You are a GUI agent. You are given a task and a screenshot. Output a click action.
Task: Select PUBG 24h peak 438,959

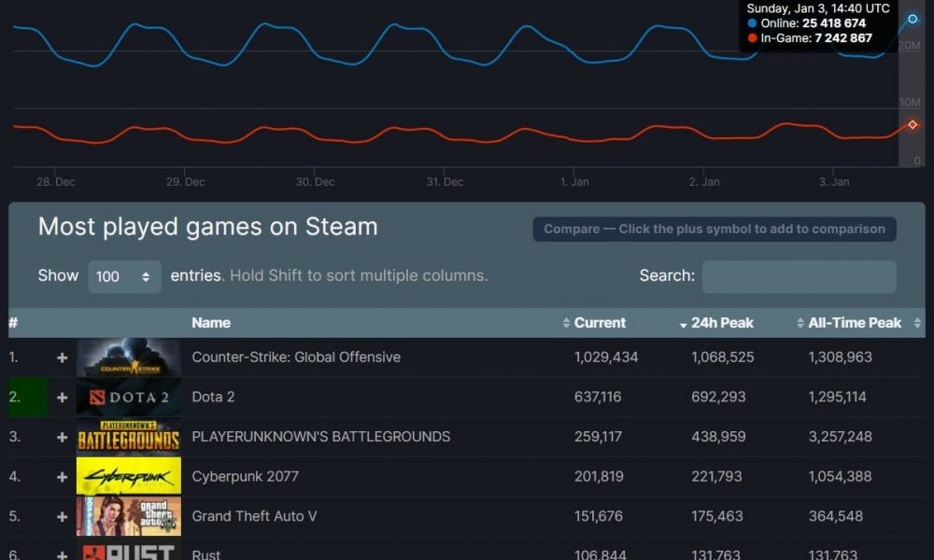[718, 437]
